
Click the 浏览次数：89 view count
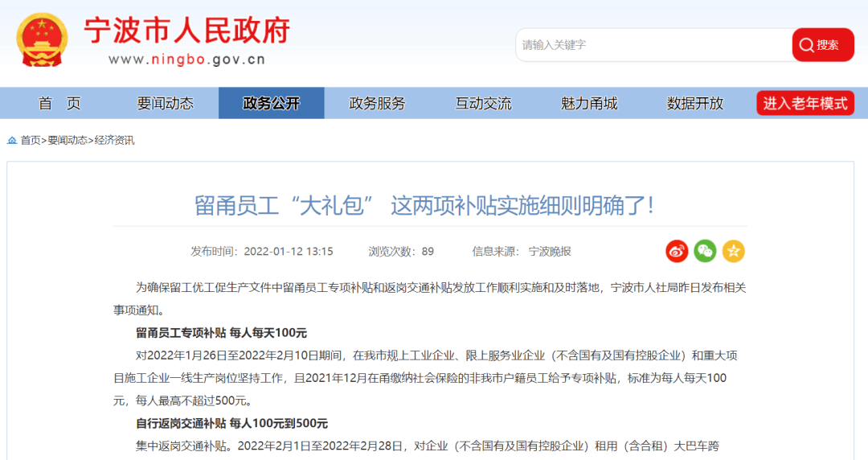[401, 252]
